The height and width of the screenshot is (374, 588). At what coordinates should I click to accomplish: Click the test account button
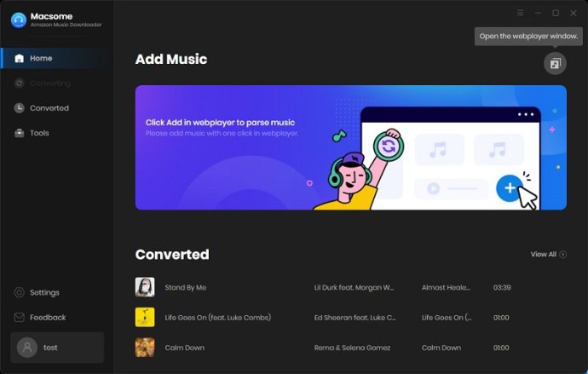coord(57,348)
